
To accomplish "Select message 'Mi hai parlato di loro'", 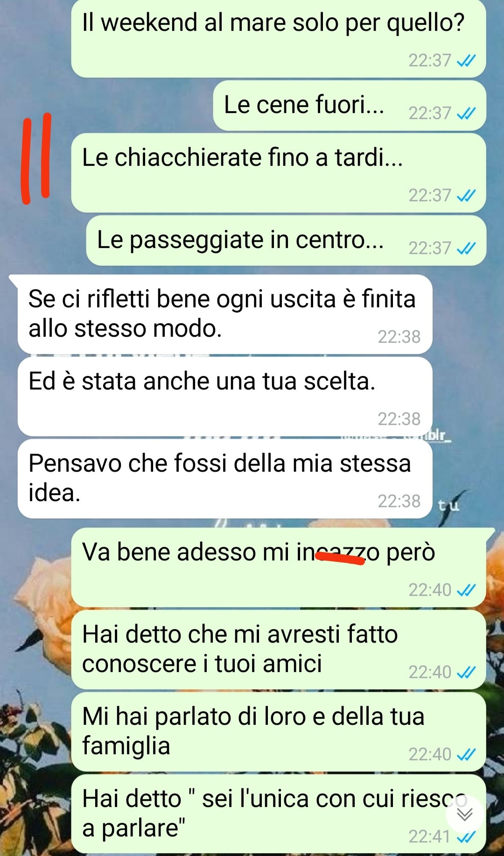I will (279, 732).
